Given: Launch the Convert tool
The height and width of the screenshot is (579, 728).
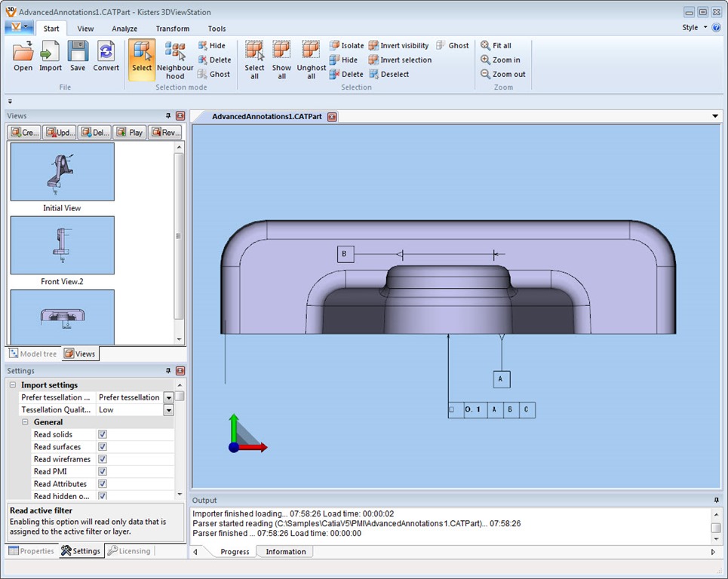Looking at the screenshot, I should [x=106, y=56].
